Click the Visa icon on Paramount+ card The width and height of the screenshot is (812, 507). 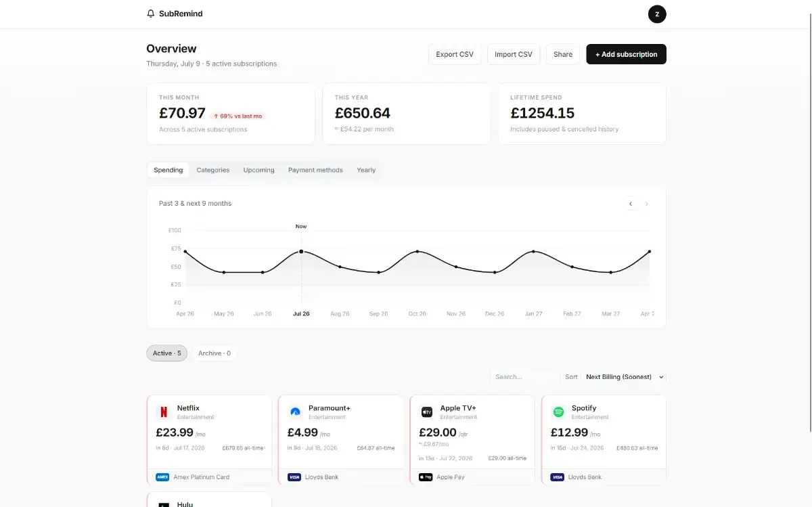coord(294,477)
